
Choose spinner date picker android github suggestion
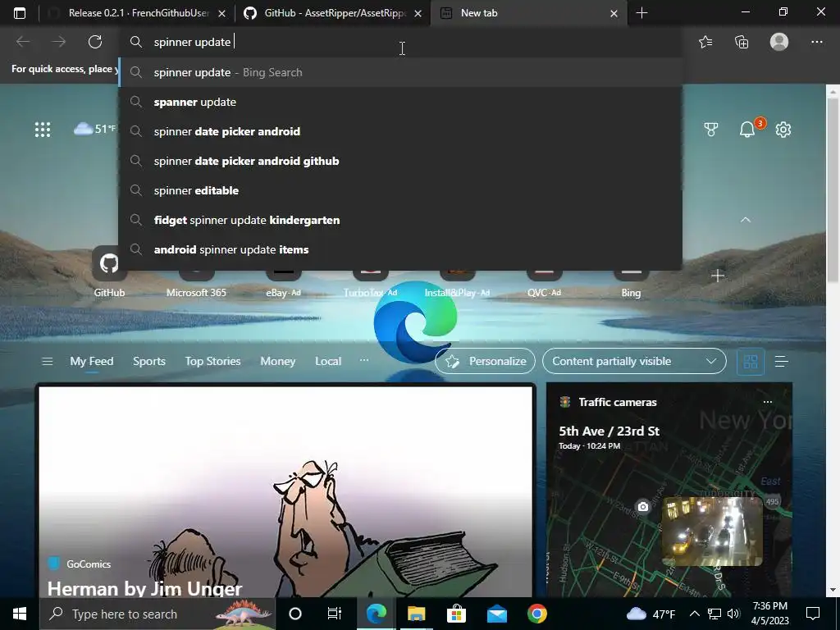coord(400,161)
